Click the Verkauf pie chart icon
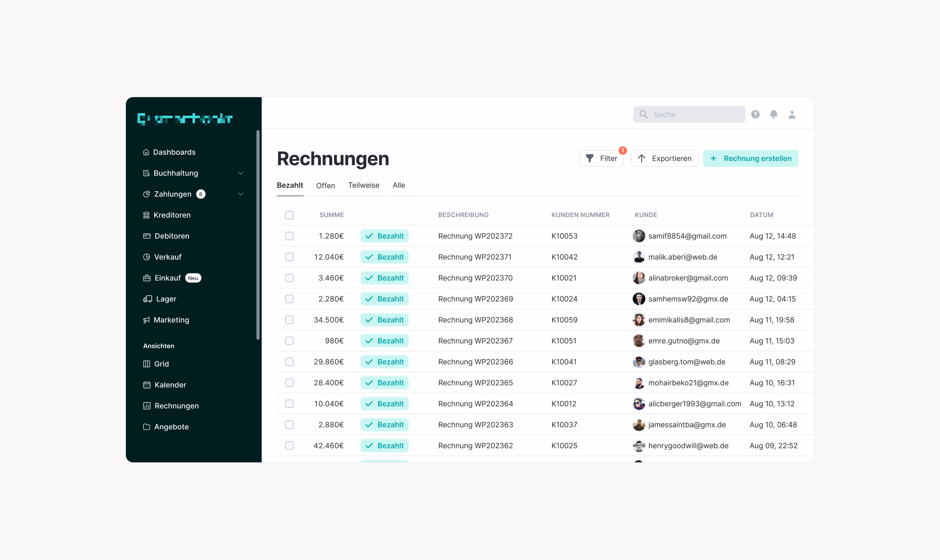Viewport: 940px width, 560px height. [147, 257]
